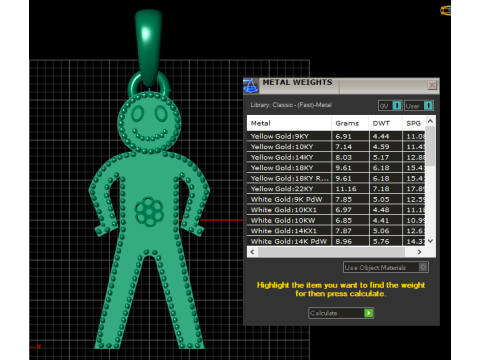This screenshot has height=360, width=480.
Task: Sort by the Grams column header
Action: (x=350, y=123)
